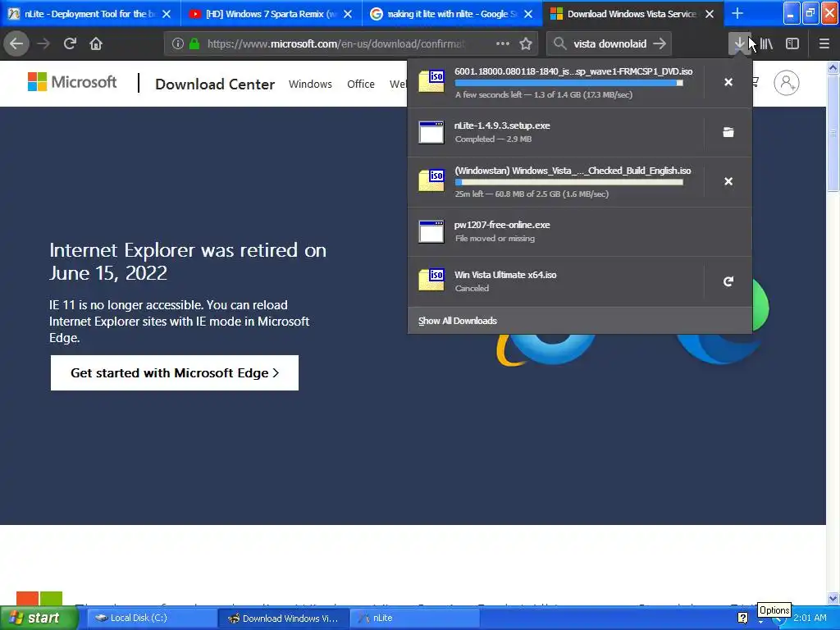Click Get started with Microsoft Edge
The height and width of the screenshot is (630, 840).
tap(175, 373)
